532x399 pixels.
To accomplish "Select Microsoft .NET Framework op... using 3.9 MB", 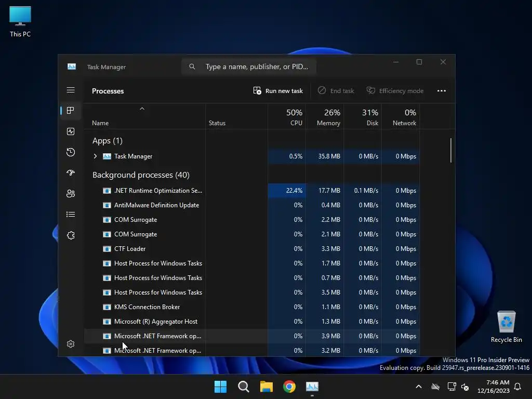I will (x=252, y=336).
